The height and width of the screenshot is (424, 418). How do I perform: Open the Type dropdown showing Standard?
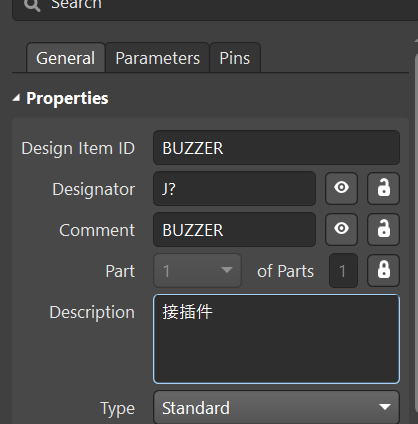click(x=276, y=407)
